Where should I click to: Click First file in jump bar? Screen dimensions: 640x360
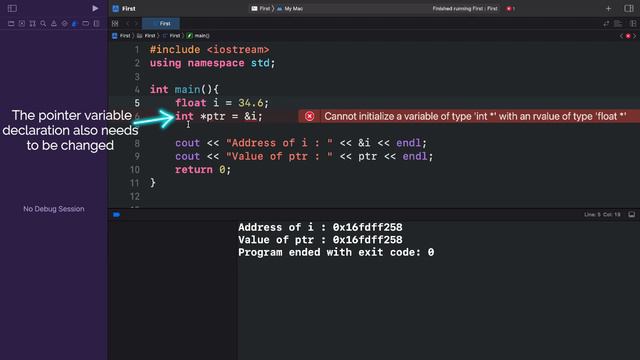coord(171,36)
